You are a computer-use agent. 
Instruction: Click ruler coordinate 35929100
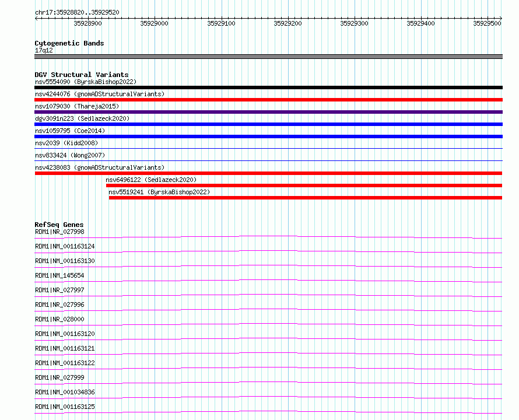[x=221, y=23]
